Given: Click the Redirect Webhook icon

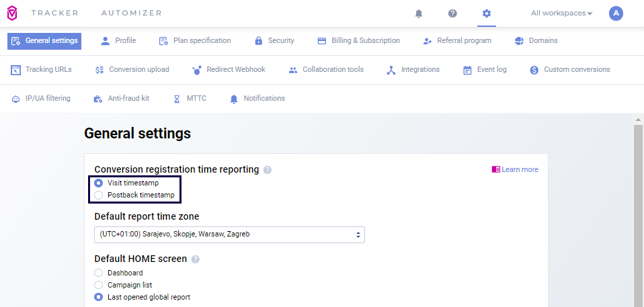Looking at the screenshot, I should pos(197,70).
